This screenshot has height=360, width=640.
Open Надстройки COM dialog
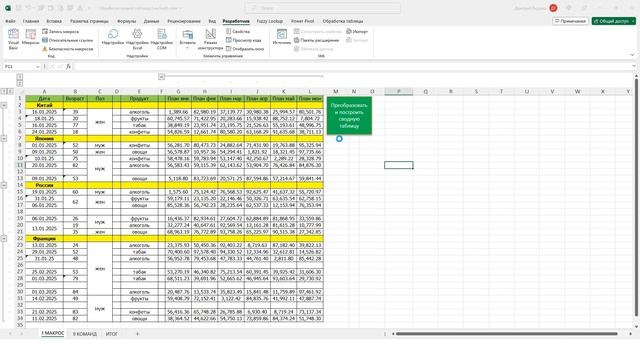pyautogui.click(x=162, y=39)
